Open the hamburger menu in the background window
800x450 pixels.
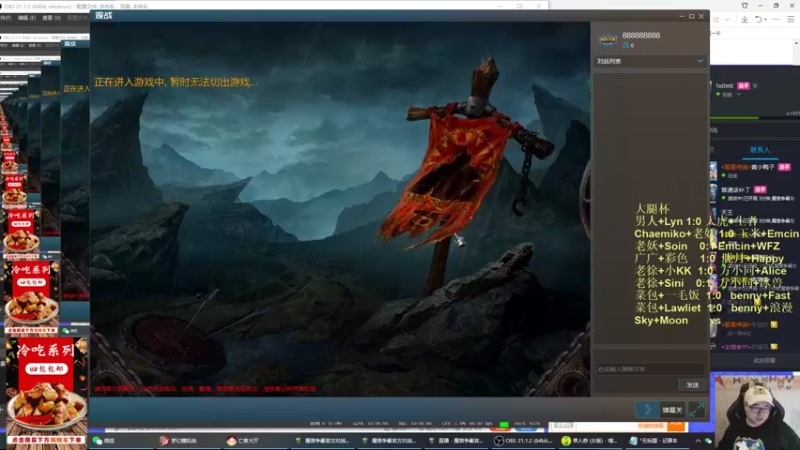[790, 19]
